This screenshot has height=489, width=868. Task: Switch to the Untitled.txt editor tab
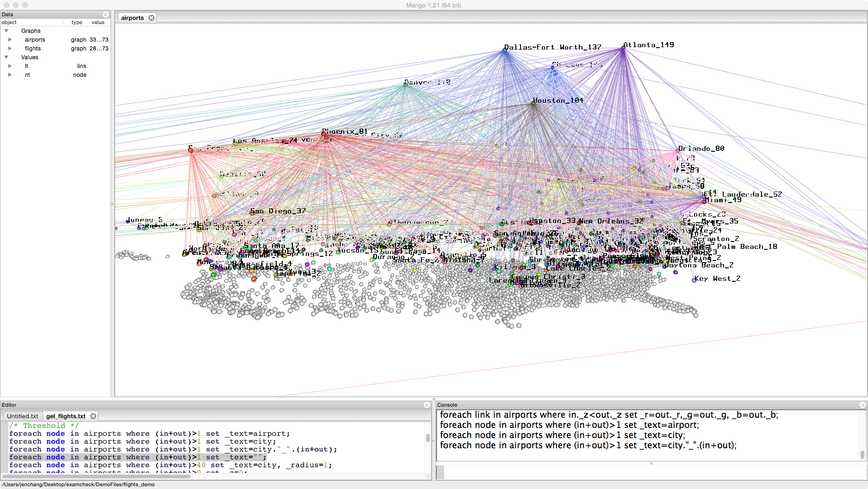coord(23,416)
